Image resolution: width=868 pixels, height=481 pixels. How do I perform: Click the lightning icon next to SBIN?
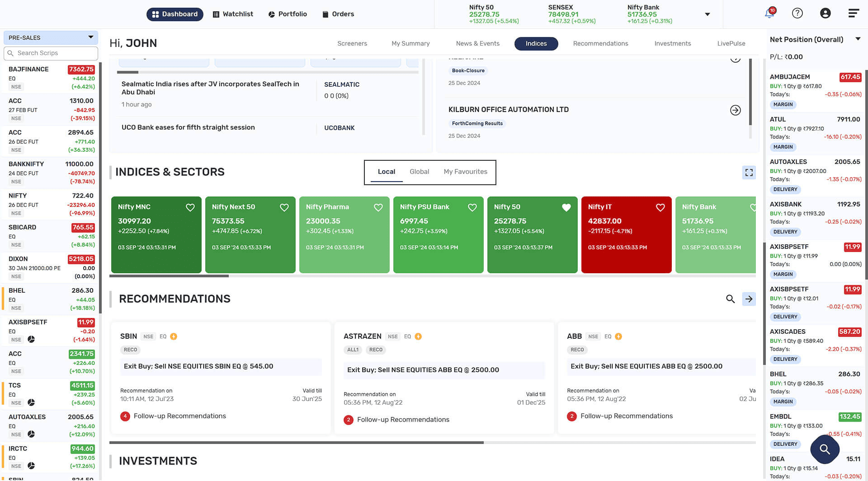pos(174,336)
